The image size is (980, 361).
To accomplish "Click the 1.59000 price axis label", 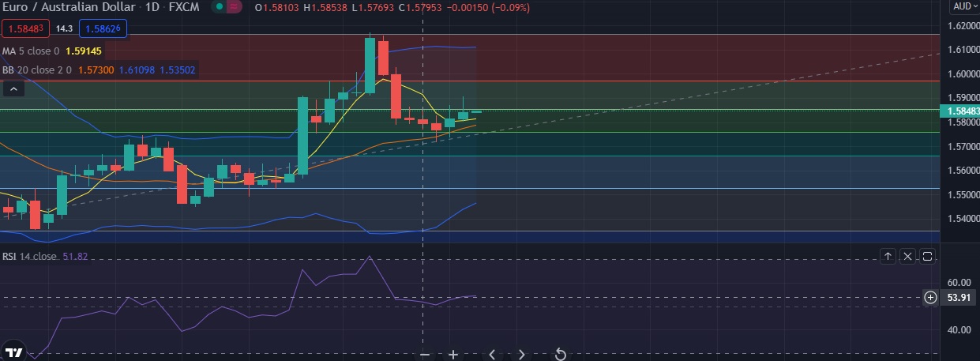I will (962, 98).
